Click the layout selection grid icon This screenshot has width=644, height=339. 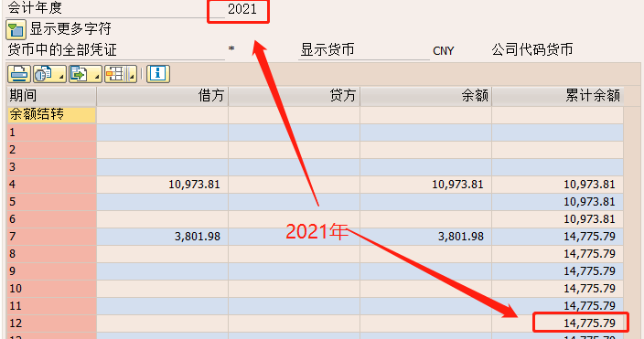pyautogui.click(x=116, y=74)
